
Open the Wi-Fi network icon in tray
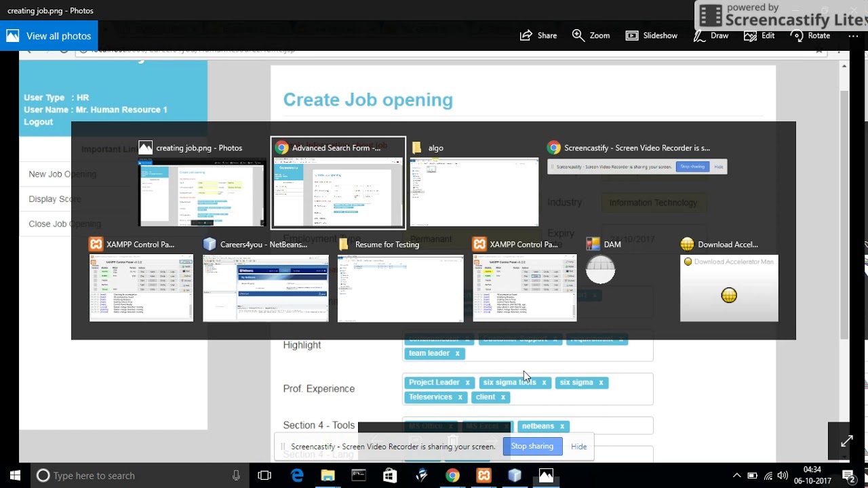tap(768, 475)
